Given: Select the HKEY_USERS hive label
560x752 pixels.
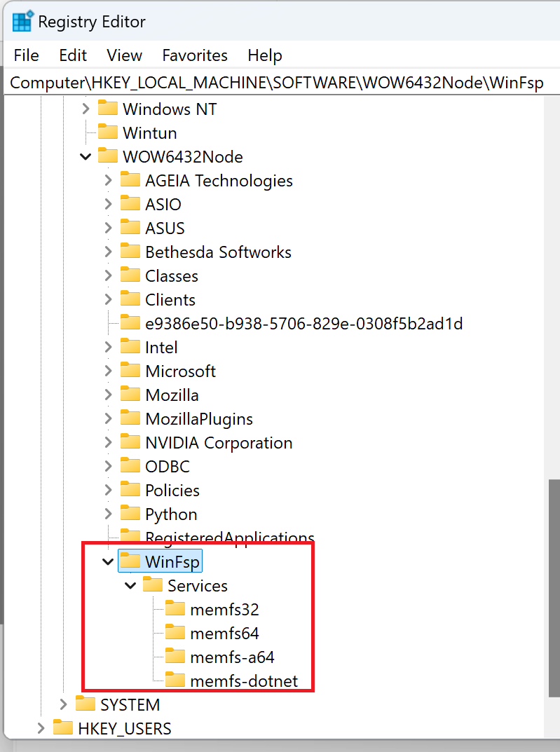Looking at the screenshot, I should coord(125,728).
